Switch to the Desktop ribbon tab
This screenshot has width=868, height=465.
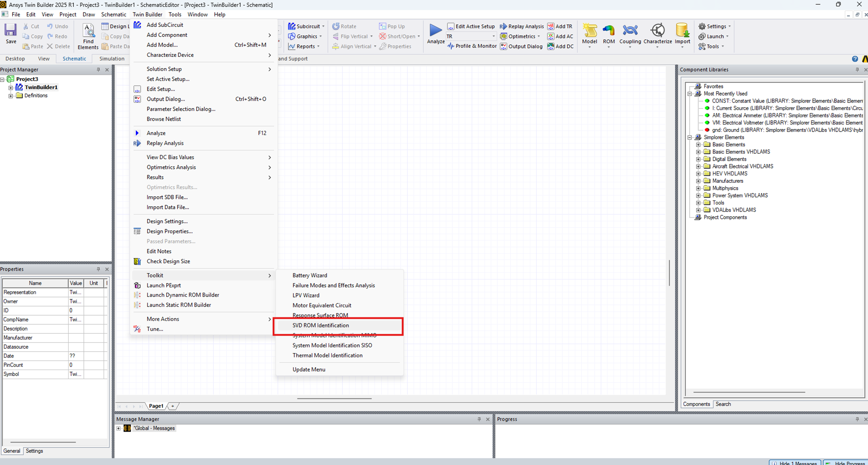[x=15, y=59]
